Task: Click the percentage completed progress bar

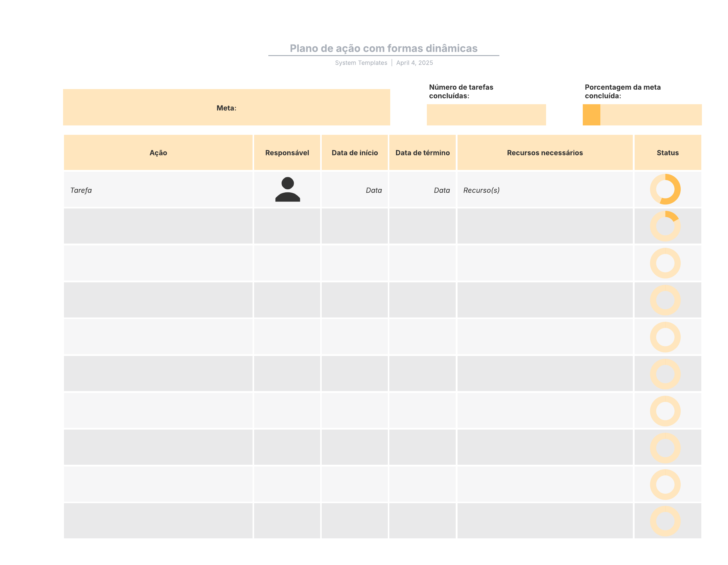Action: 642,115
